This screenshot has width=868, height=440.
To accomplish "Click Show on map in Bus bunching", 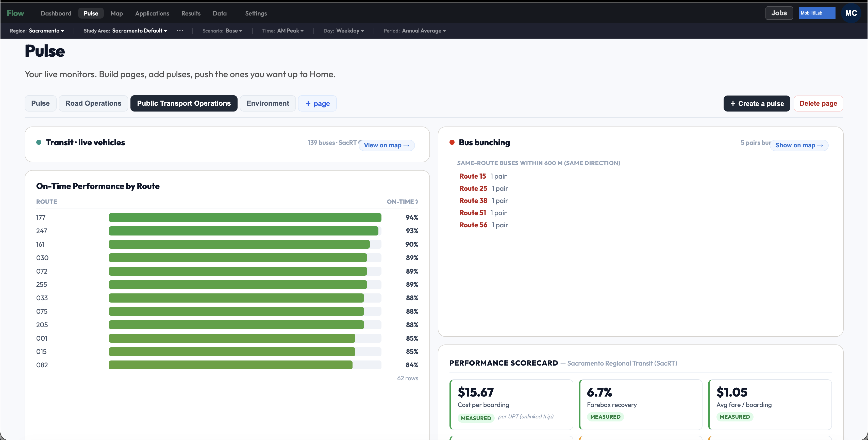I will pyautogui.click(x=799, y=145).
